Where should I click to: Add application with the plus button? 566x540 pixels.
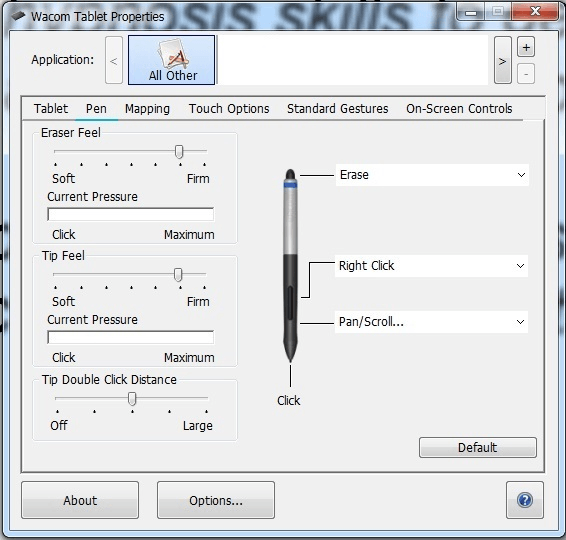526,47
